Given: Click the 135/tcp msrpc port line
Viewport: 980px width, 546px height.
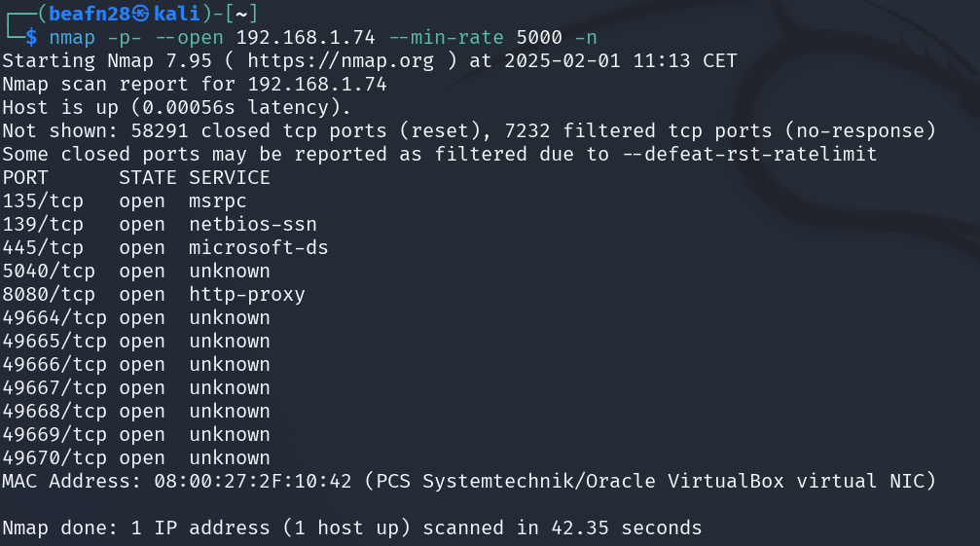Looking at the screenshot, I should (125, 201).
